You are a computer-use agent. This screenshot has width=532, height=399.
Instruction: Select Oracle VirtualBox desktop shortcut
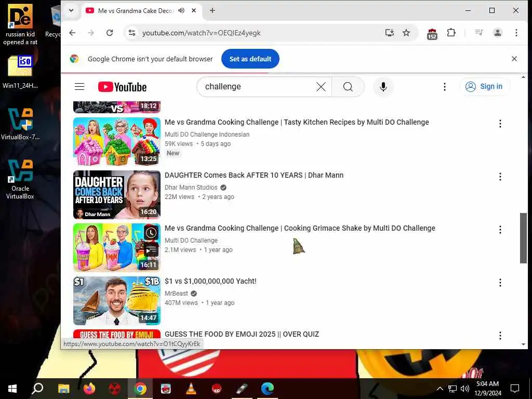tap(20, 179)
